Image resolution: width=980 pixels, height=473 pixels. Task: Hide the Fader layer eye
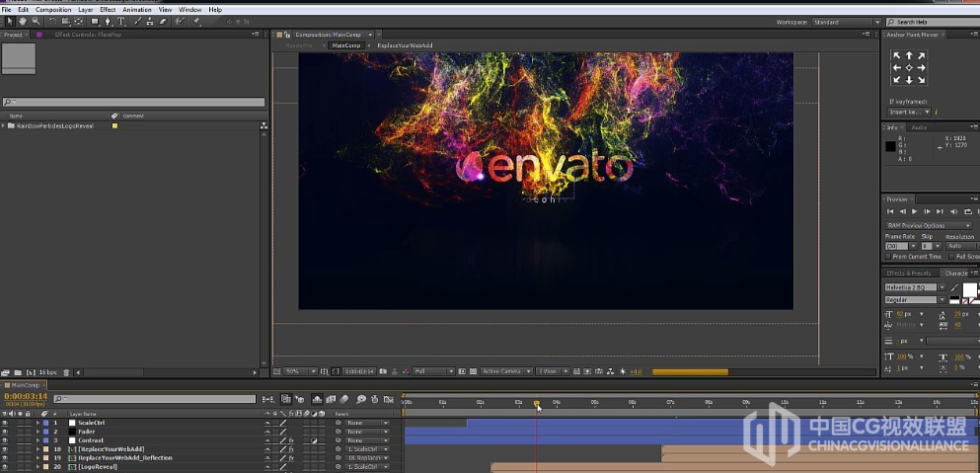5,432
